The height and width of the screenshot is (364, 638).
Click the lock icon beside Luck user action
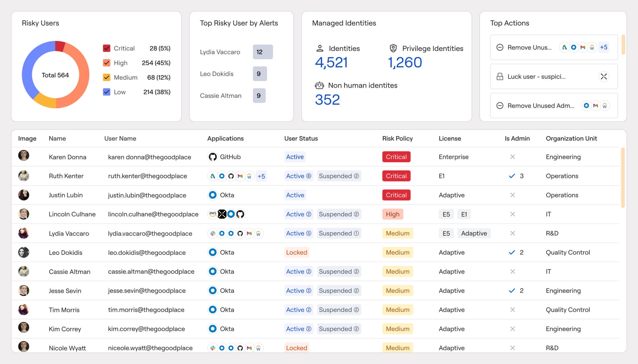click(500, 76)
